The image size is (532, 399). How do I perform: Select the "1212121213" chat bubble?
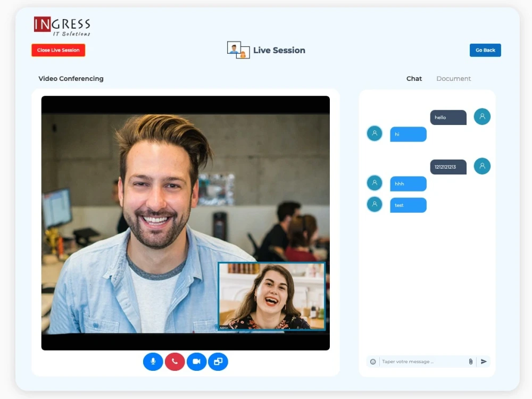pyautogui.click(x=448, y=167)
